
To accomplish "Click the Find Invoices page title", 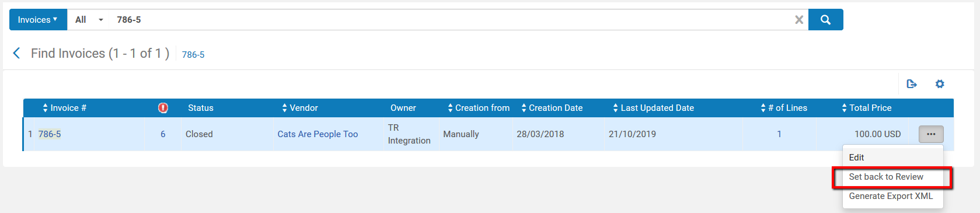I will [x=100, y=53].
